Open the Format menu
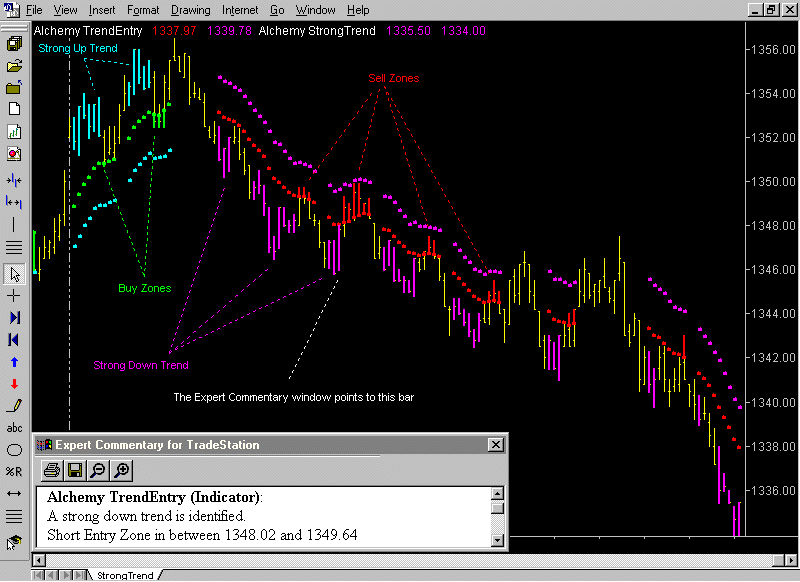 pos(143,10)
